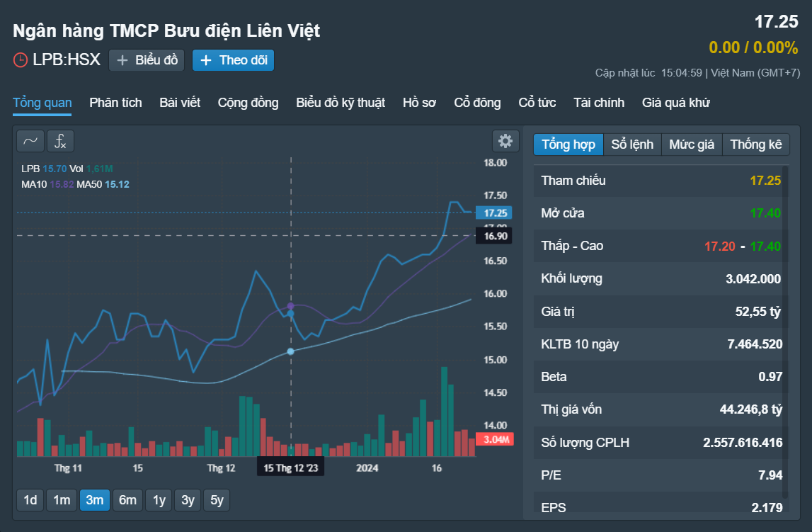The height and width of the screenshot is (532, 812).
Task: Switch to the Tổng quan tab
Action: pos(42,103)
